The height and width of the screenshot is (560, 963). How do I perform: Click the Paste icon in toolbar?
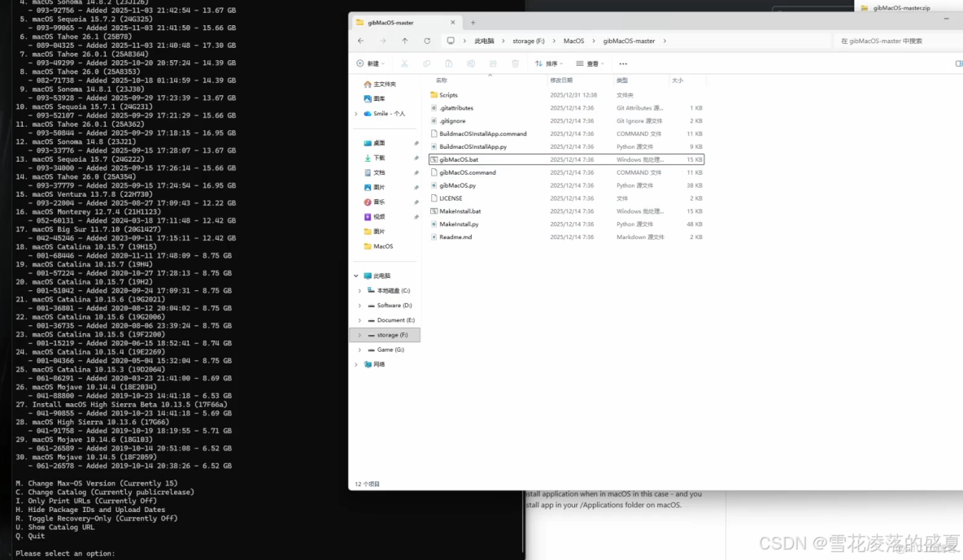[449, 64]
